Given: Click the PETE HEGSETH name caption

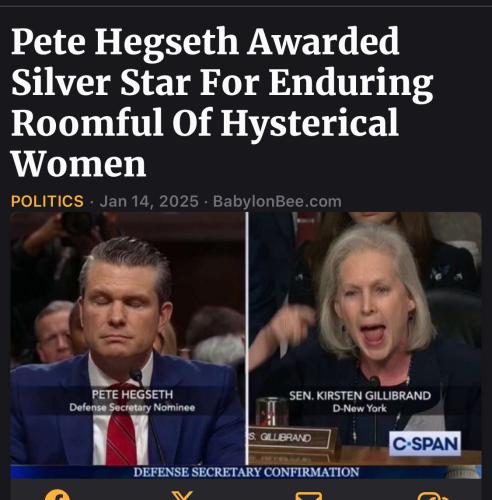Looking at the screenshot, I should [132, 395].
